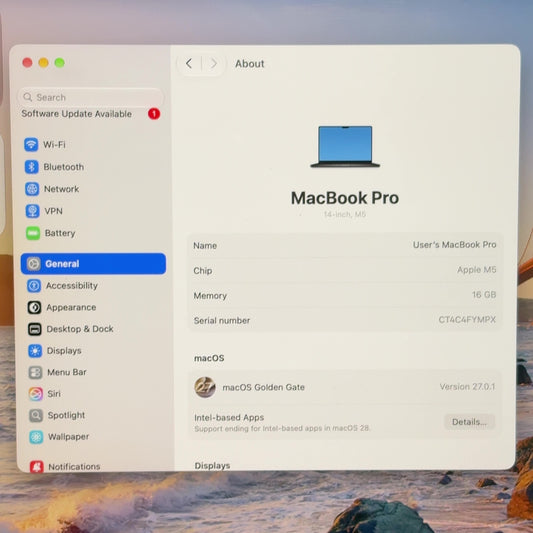Click the Name row label
The width and height of the screenshot is (533, 533).
(205, 246)
